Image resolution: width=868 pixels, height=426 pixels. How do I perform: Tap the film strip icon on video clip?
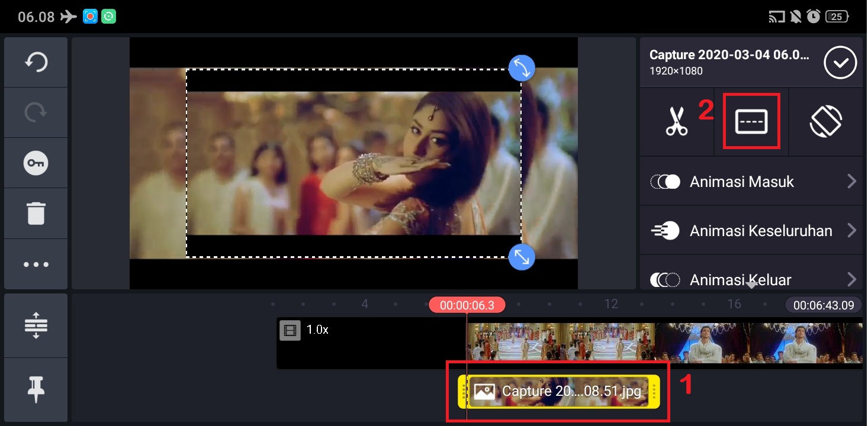point(290,330)
